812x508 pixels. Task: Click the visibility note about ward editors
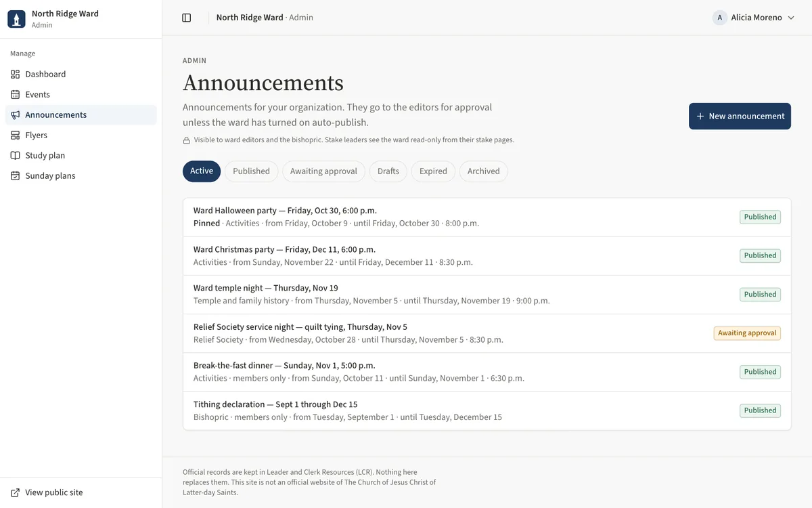pyautogui.click(x=354, y=140)
